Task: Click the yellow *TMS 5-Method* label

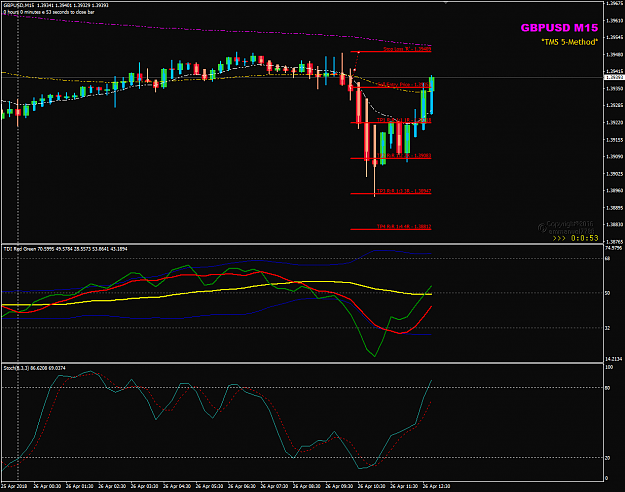Action: [570, 42]
